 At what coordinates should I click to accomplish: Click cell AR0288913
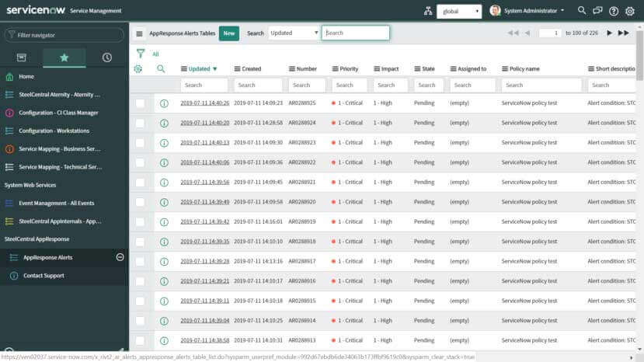coord(302,340)
